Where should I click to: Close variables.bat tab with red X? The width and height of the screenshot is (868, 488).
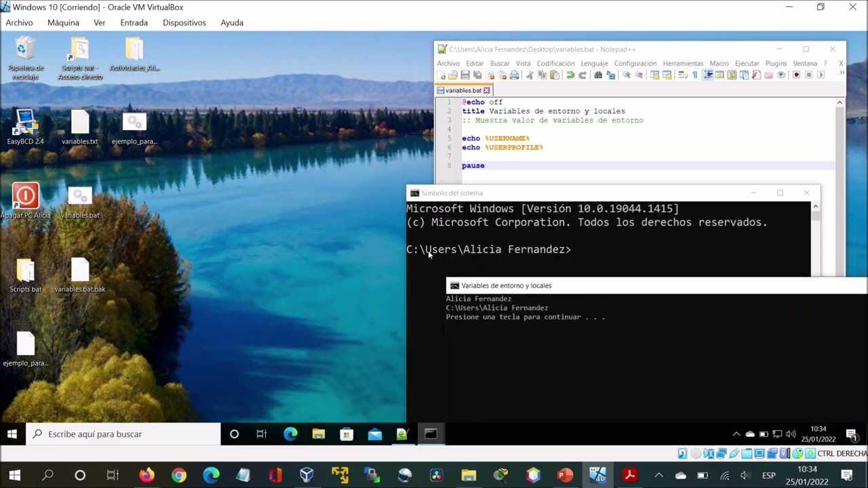pyautogui.click(x=486, y=90)
